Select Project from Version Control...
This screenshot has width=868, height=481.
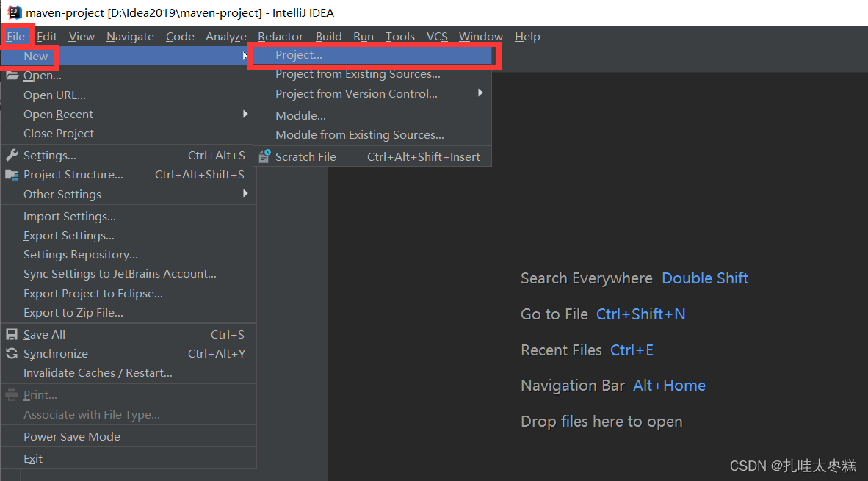click(372, 93)
